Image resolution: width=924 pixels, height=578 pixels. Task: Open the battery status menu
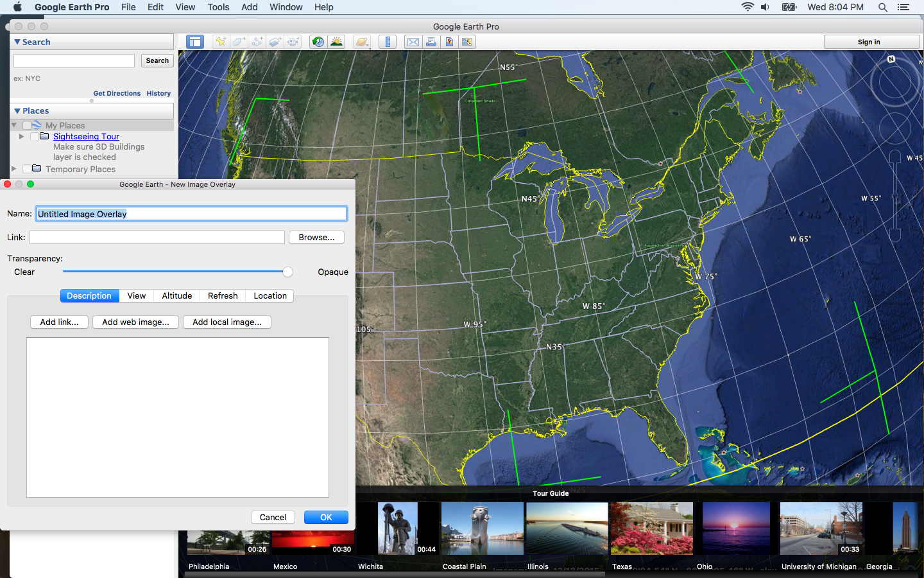(x=789, y=7)
